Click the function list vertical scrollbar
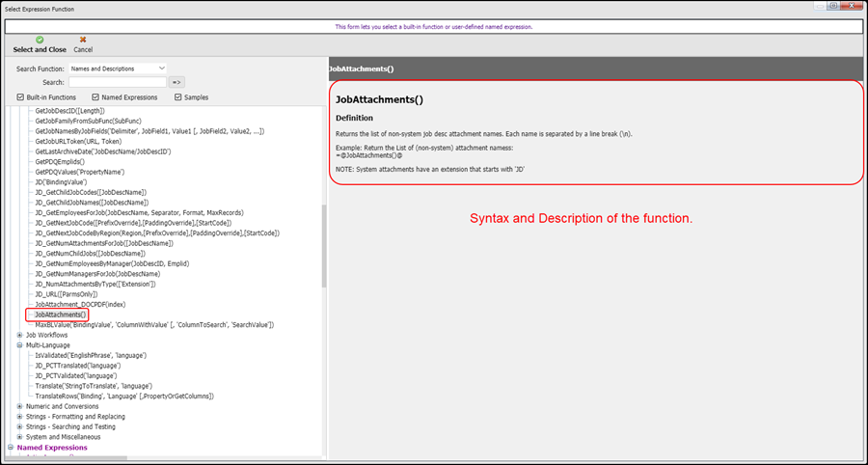 [x=324, y=241]
